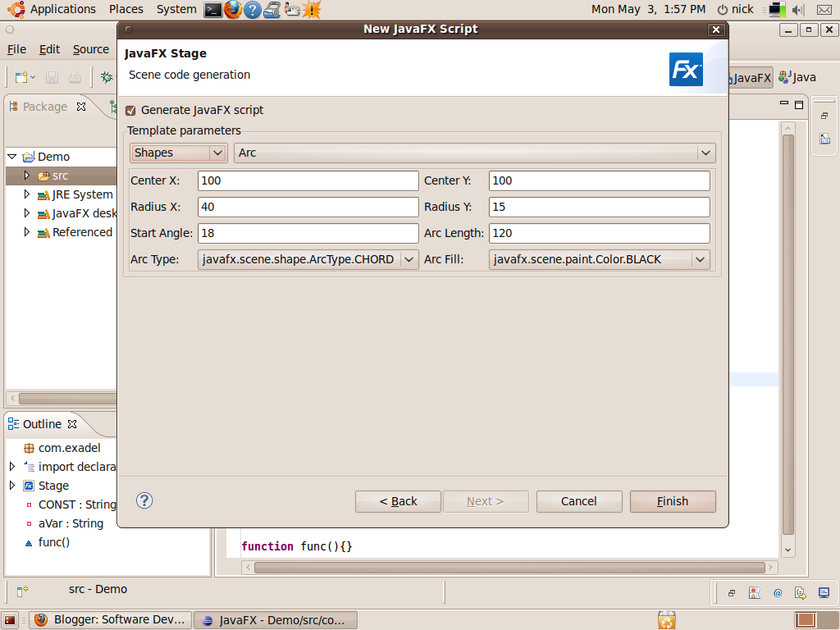Click the show desktop icon in bottom panel
The image size is (840, 630).
click(x=10, y=620)
